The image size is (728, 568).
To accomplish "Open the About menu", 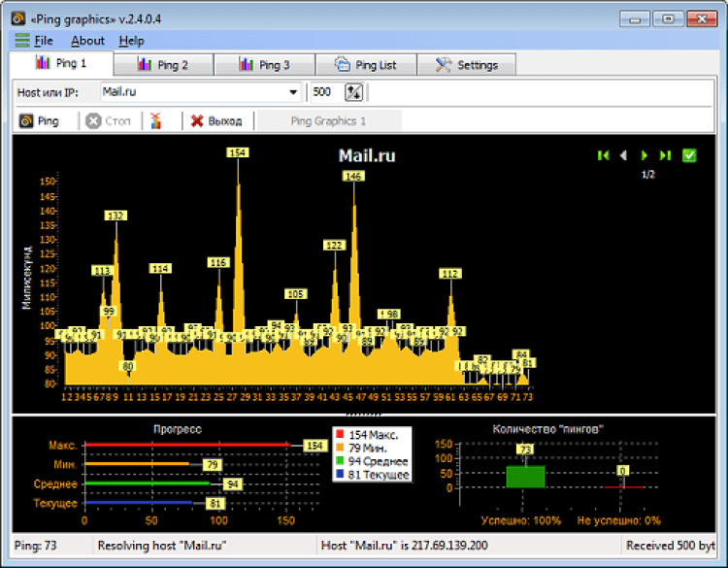I will pyautogui.click(x=87, y=41).
